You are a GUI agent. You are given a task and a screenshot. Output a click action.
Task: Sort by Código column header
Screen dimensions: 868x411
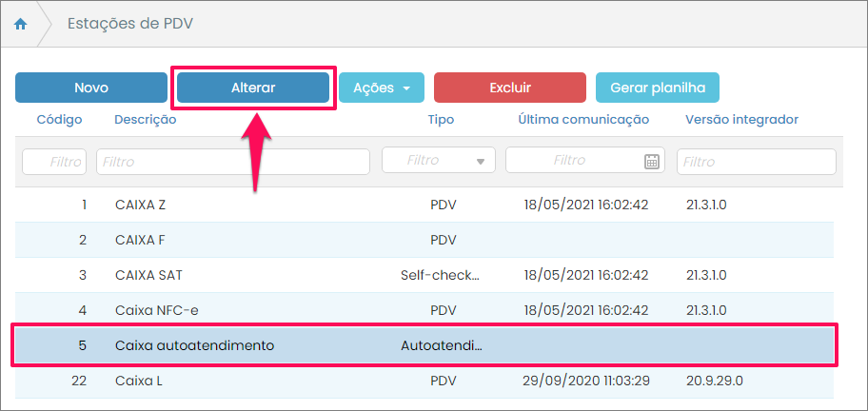coord(59,120)
